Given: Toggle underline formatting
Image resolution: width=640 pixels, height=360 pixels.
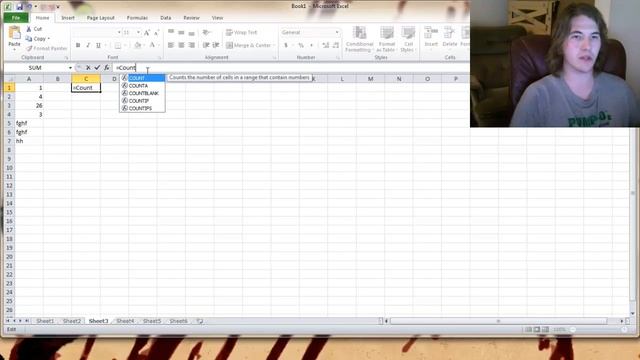Looking at the screenshot, I should coord(98,45).
